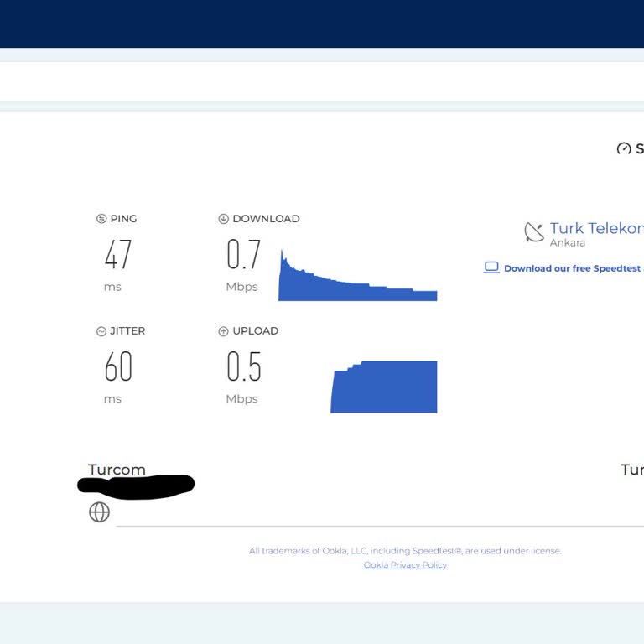Screen dimensions: 644x644
Task: Click the speedometer gauge icon at top right
Action: click(x=623, y=148)
